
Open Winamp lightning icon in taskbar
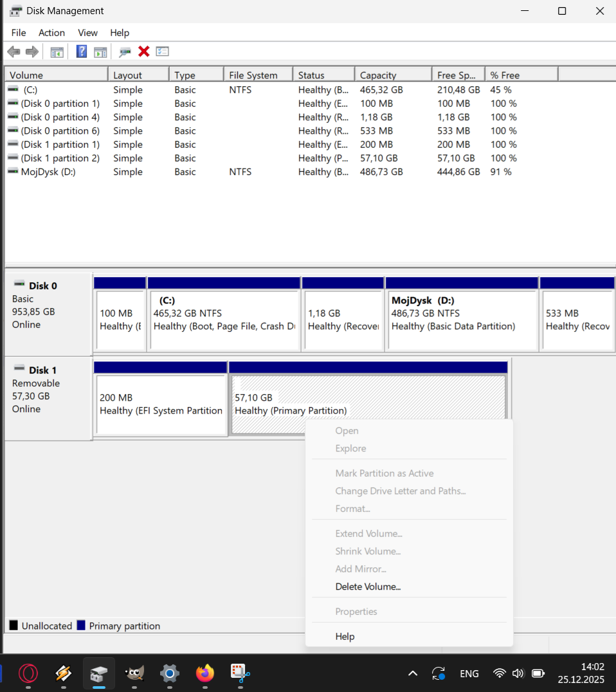click(64, 673)
